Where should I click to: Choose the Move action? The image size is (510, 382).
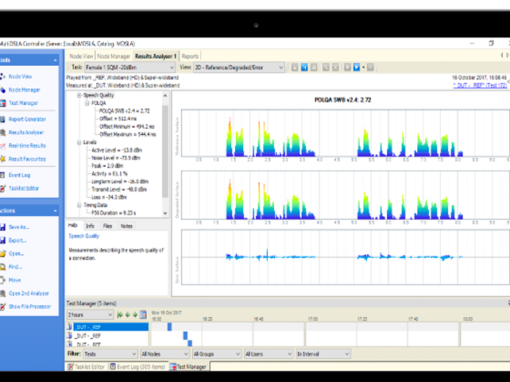point(14,280)
